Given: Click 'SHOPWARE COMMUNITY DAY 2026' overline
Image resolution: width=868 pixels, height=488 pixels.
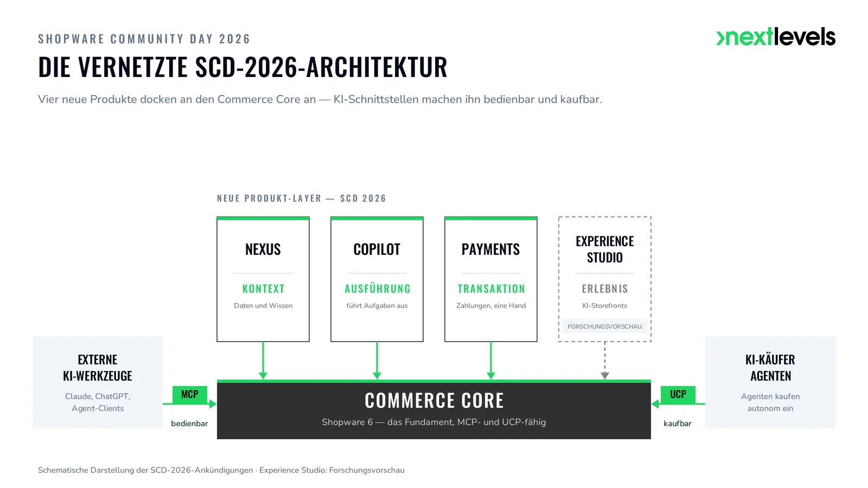Looking at the screenshot, I should point(144,39).
